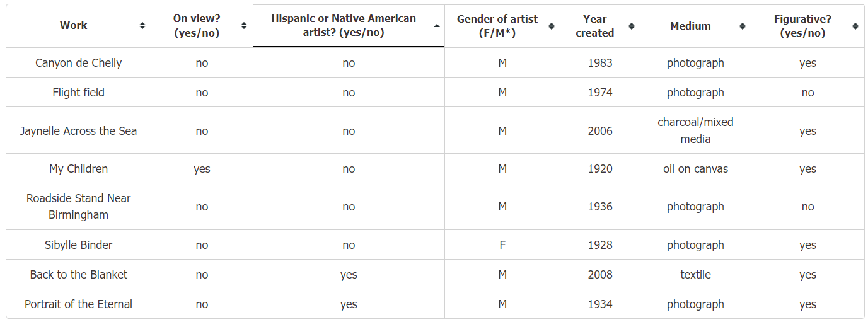Screen dimensions: 868x322
Task: Click the Back to the Blanket cell
Action: (79, 275)
